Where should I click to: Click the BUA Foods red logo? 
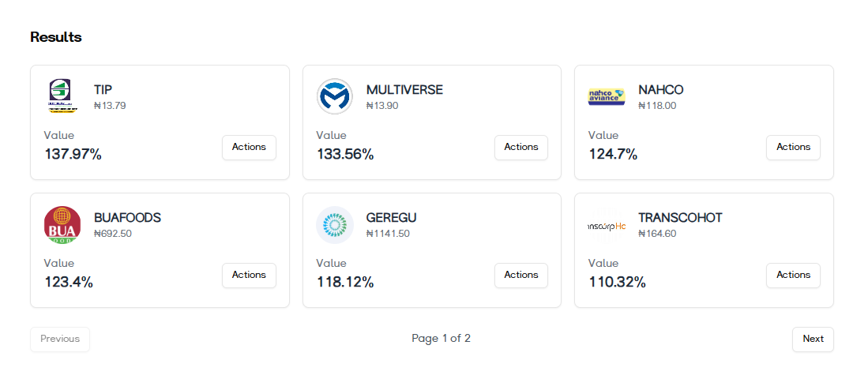click(x=62, y=225)
